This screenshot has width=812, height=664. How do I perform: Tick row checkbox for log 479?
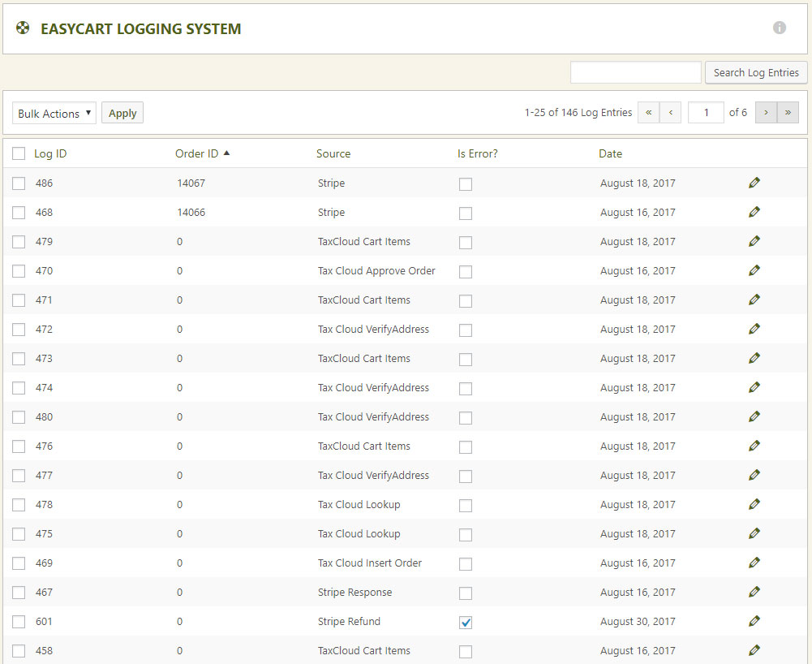coord(19,242)
